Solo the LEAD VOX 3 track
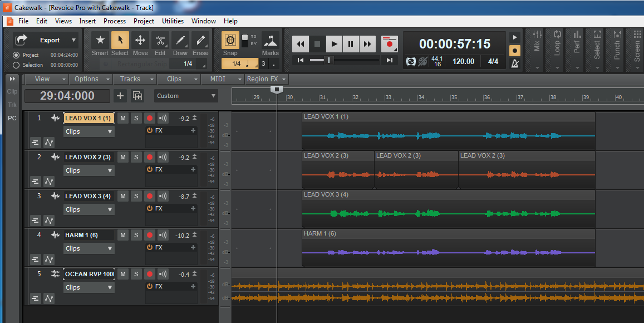Image resolution: width=644 pixels, height=323 pixels. pos(136,196)
